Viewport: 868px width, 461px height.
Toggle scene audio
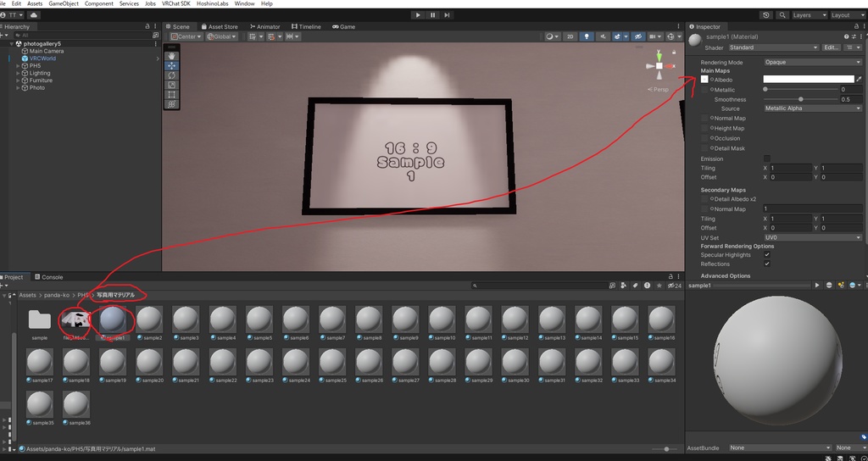point(602,36)
